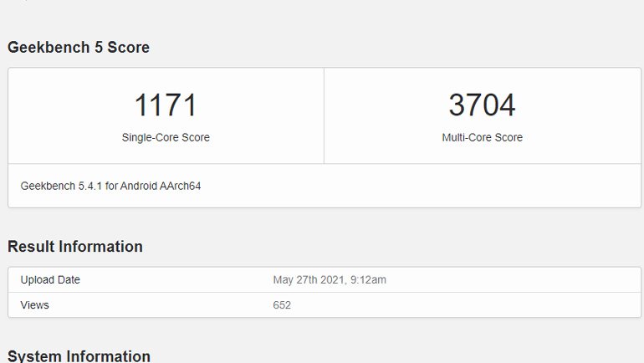Click the Views row label
Screen dimensions: 644x363
tap(35, 305)
